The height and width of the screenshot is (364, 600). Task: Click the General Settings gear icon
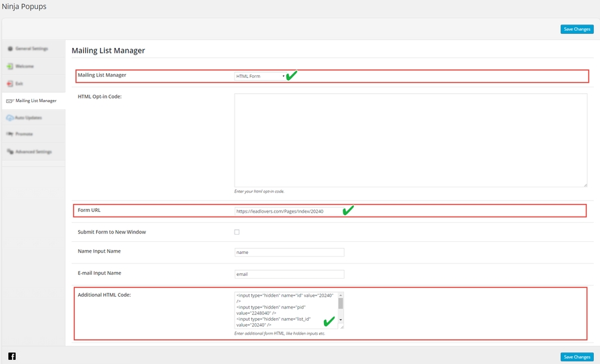[x=10, y=49]
